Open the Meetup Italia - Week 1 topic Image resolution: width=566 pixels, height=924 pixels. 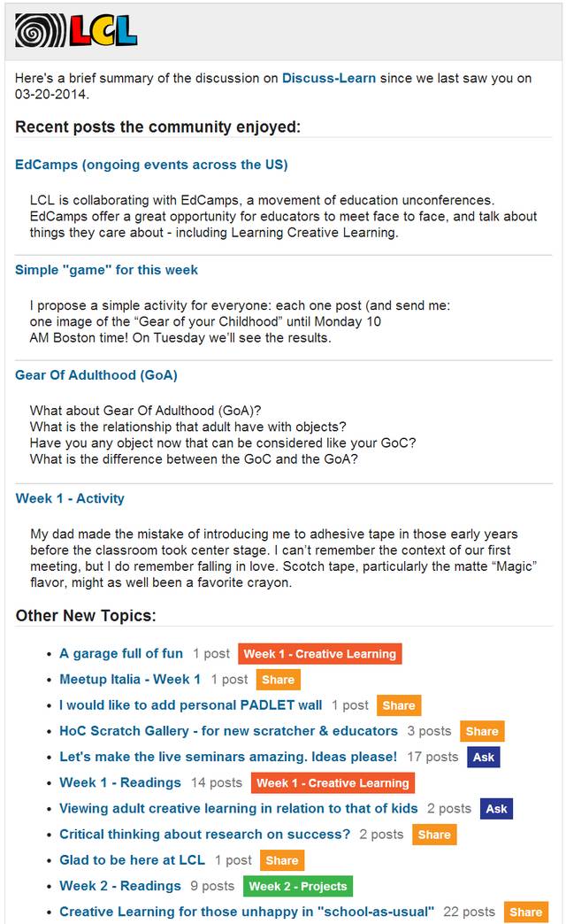click(130, 680)
